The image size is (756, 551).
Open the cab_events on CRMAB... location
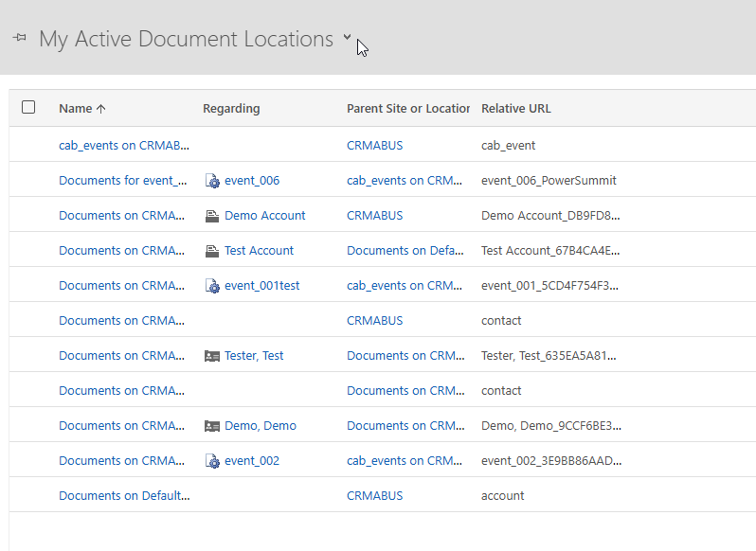pyautogui.click(x=124, y=146)
